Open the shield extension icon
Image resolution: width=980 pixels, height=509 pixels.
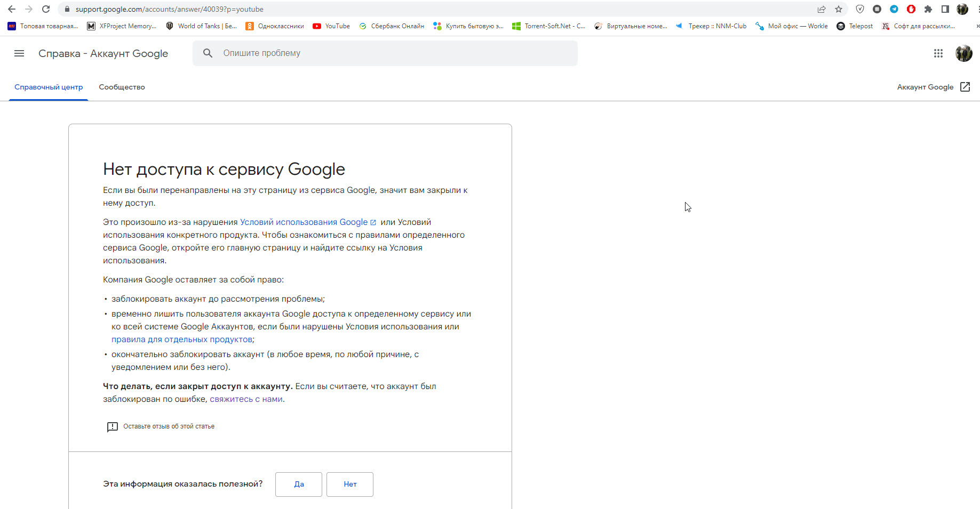[860, 9]
